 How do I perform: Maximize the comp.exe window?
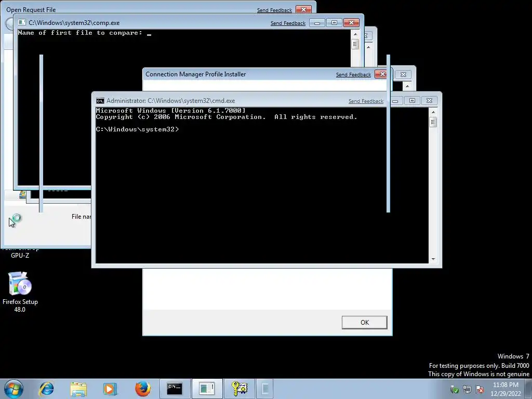click(x=334, y=23)
